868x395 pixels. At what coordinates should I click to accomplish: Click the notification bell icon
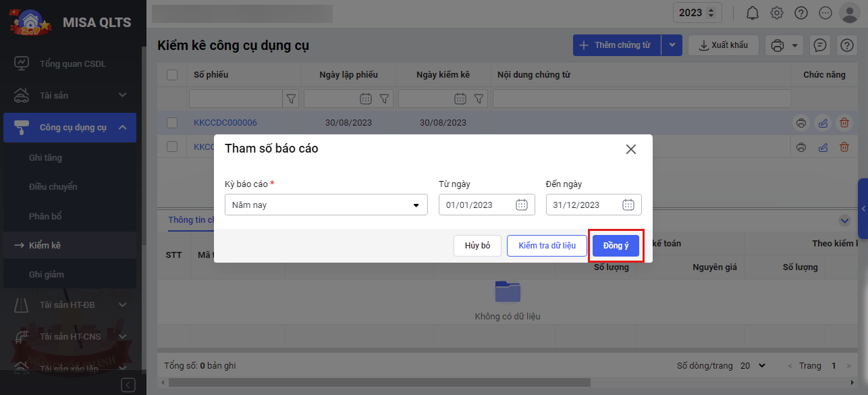(x=753, y=13)
